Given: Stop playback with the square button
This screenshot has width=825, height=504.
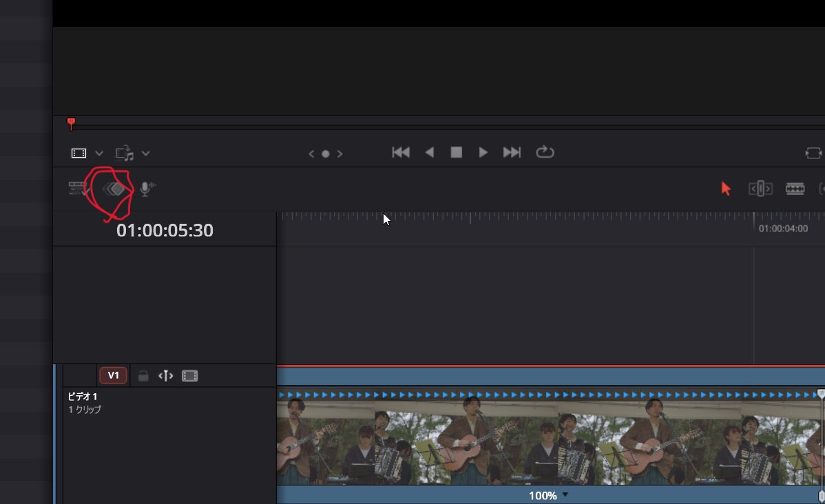Looking at the screenshot, I should coord(456,153).
